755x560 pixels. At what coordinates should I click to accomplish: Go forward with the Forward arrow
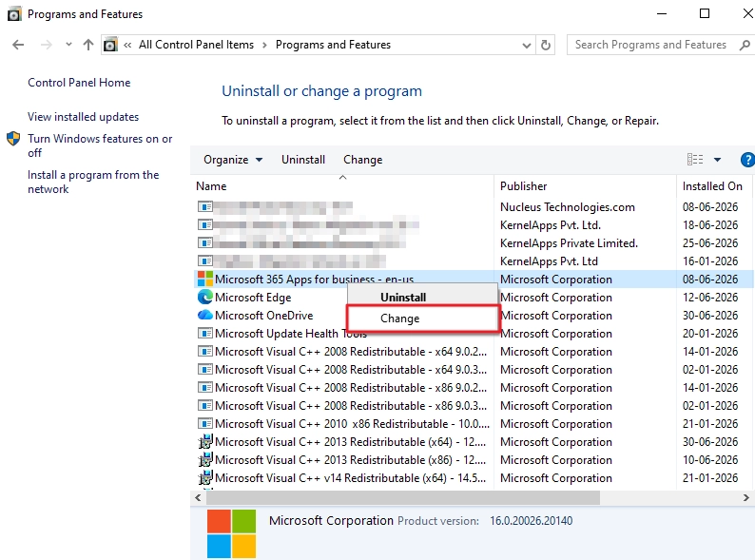click(47, 45)
